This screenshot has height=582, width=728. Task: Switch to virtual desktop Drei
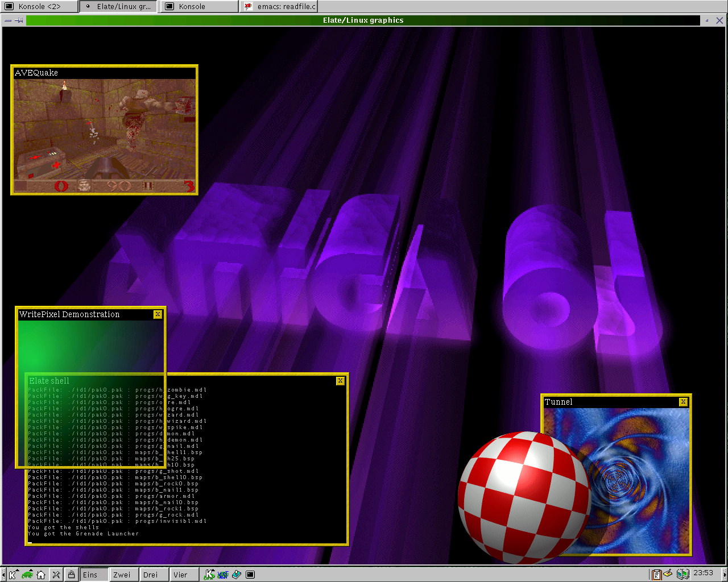tap(154, 575)
